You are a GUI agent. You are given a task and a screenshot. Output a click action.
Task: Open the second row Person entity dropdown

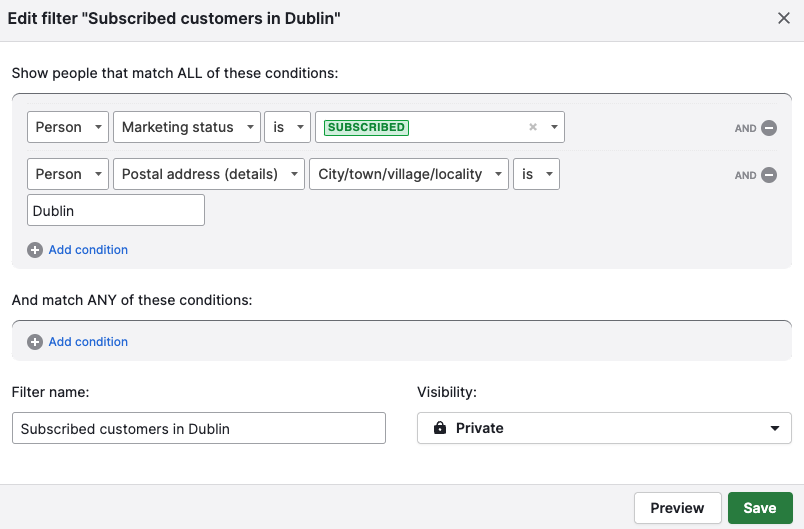coord(68,174)
